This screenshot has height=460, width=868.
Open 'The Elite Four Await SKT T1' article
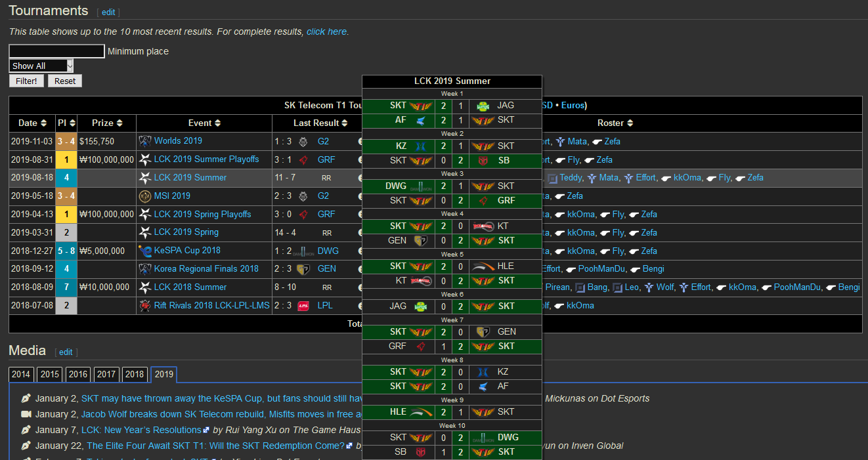point(215,446)
